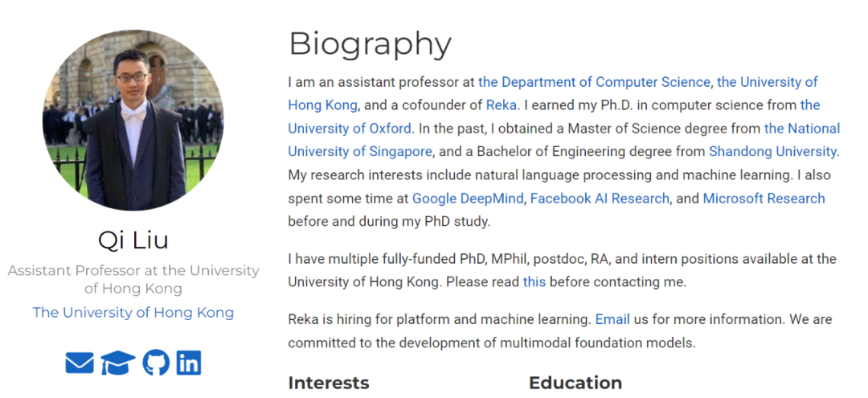Visit the LinkedIn profile icon
Image resolution: width=868 pixels, height=398 pixels.
coord(188,363)
